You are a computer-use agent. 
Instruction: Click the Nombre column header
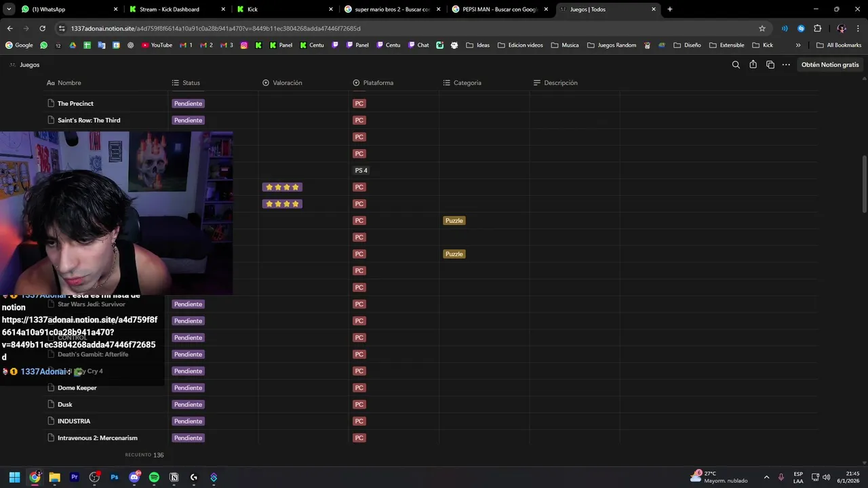coord(64,83)
